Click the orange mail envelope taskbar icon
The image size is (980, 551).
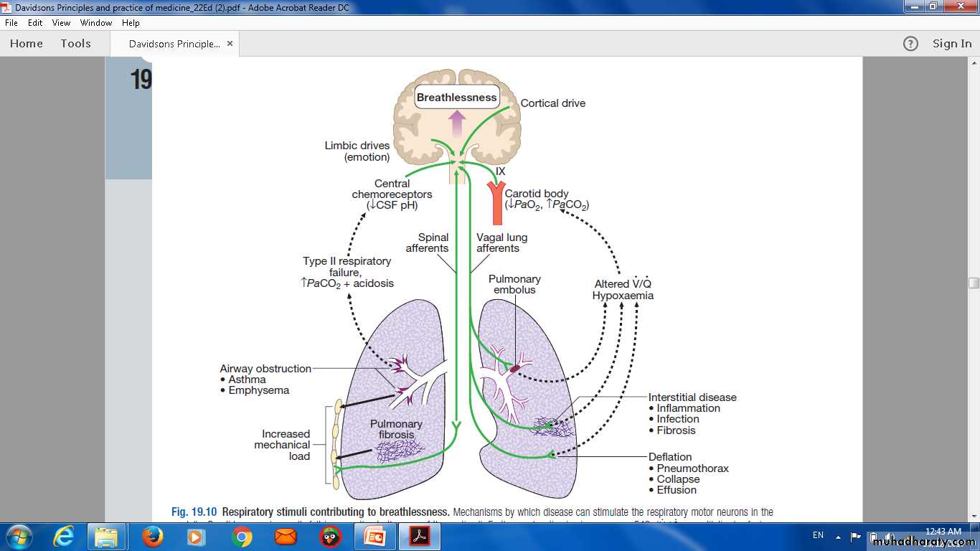pyautogui.click(x=286, y=536)
